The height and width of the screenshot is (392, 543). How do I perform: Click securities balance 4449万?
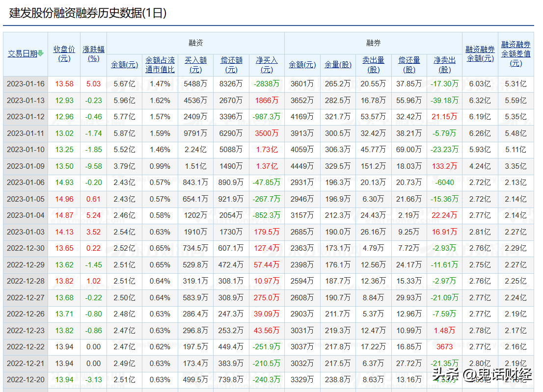coord(302,166)
